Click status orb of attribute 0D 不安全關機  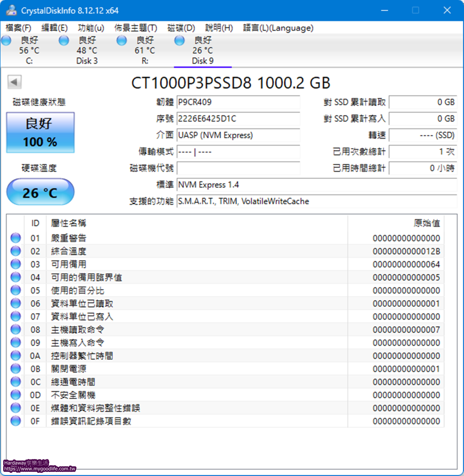click(16, 395)
